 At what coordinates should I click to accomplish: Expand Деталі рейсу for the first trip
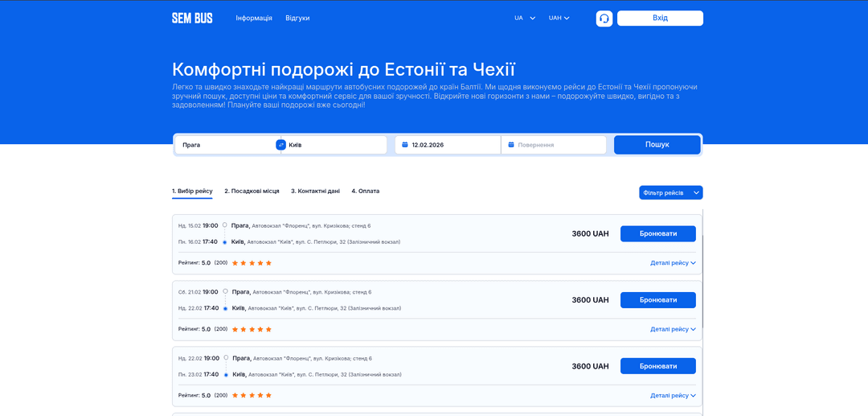click(673, 263)
